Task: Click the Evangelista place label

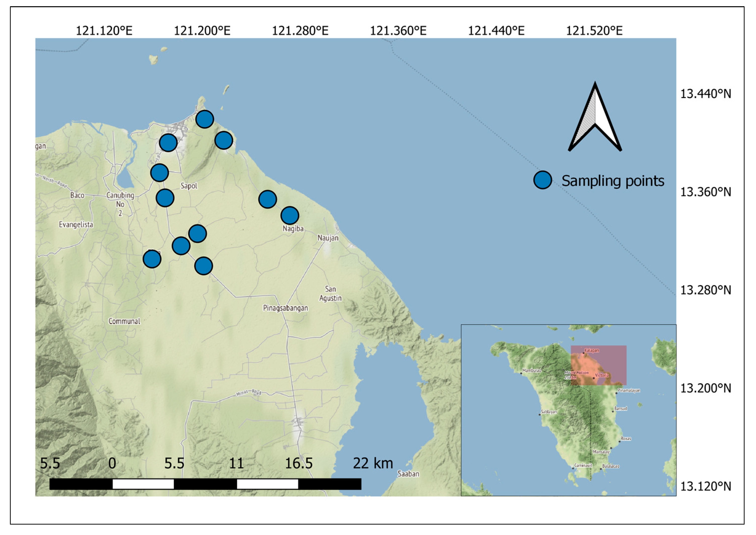Action: click(76, 225)
